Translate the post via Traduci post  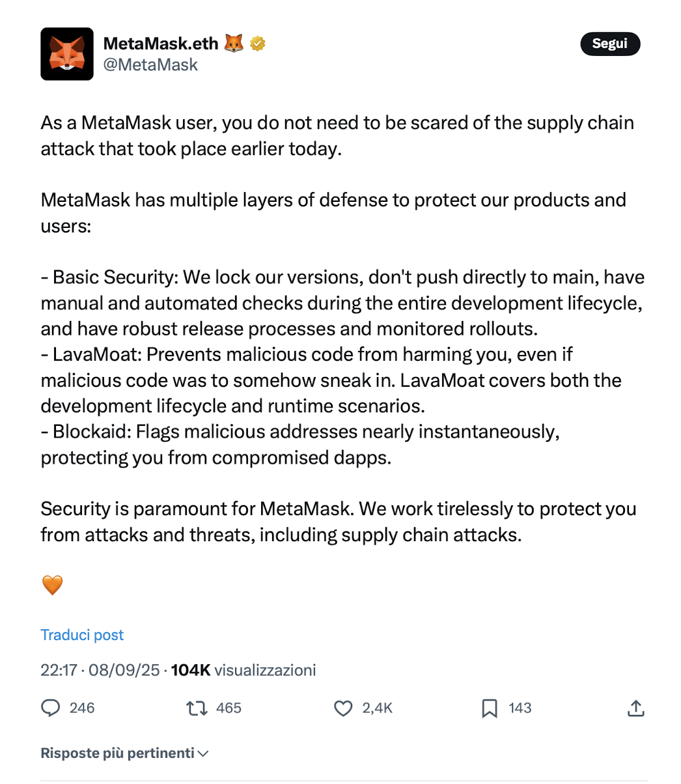pyautogui.click(x=82, y=635)
